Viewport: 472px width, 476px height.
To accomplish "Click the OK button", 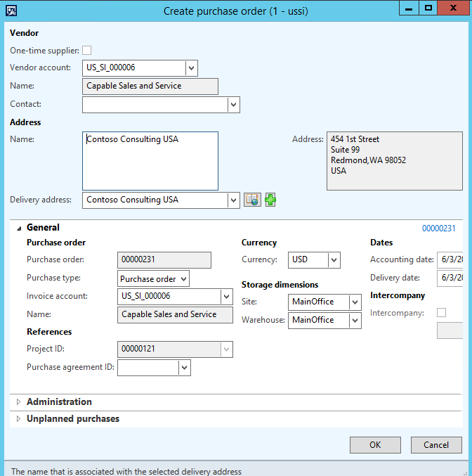I will coord(375,444).
